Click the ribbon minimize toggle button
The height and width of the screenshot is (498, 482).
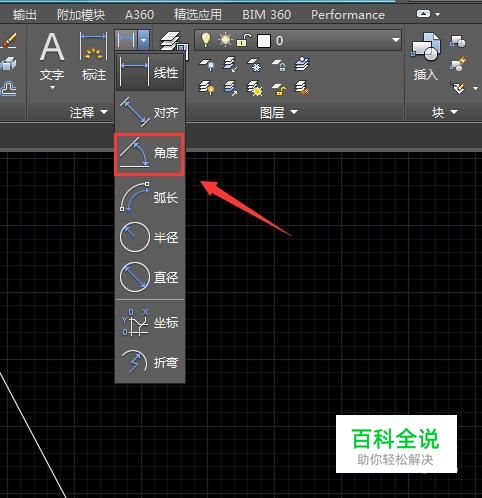click(423, 14)
